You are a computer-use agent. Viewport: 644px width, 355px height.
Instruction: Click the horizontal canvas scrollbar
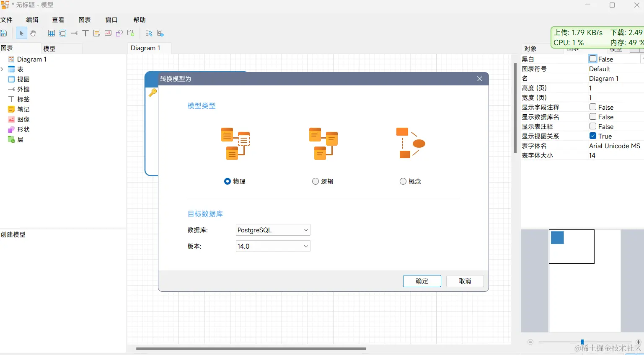tap(251, 348)
